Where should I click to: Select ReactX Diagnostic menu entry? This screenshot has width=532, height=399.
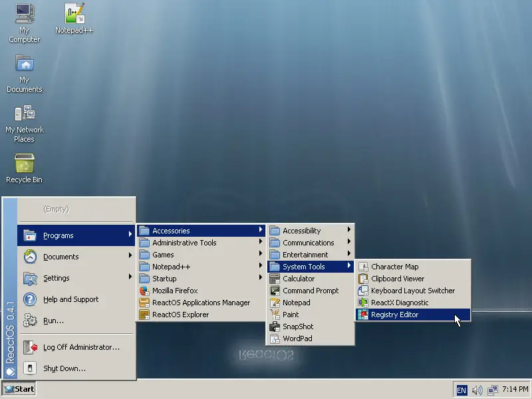click(413, 303)
